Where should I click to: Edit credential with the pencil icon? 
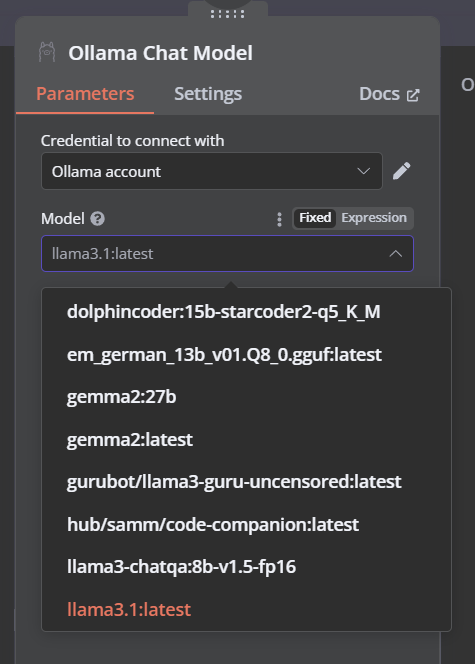(x=401, y=171)
